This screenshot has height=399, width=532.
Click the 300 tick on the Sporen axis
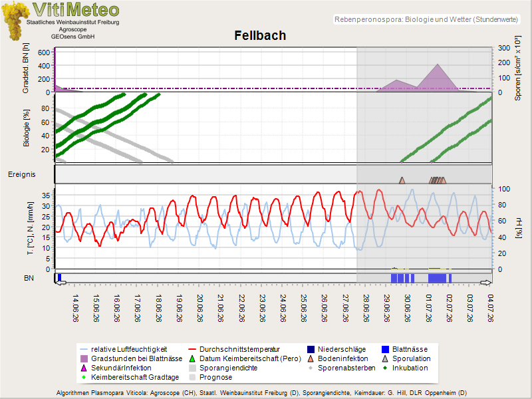tap(504, 48)
